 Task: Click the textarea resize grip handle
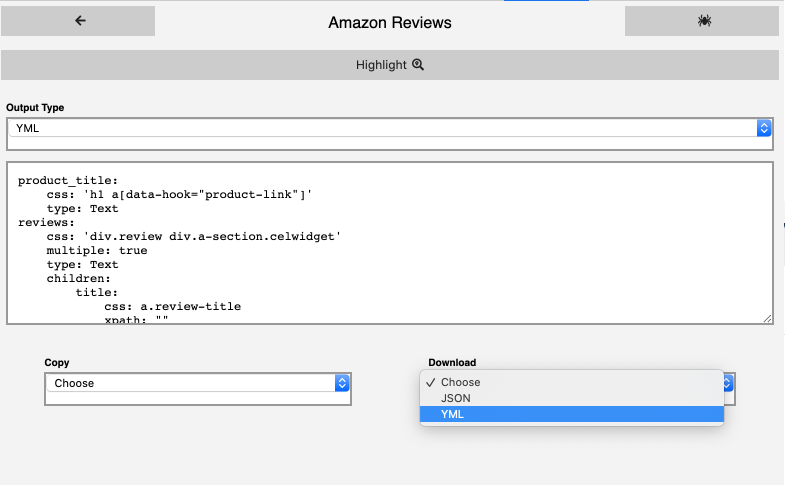pos(767,319)
